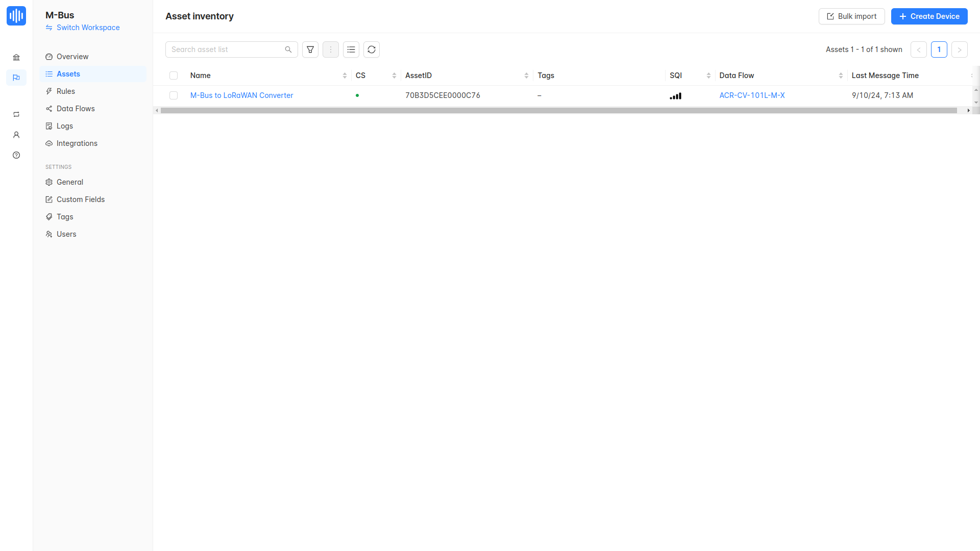Sort by SQI column arrows

pyautogui.click(x=708, y=76)
